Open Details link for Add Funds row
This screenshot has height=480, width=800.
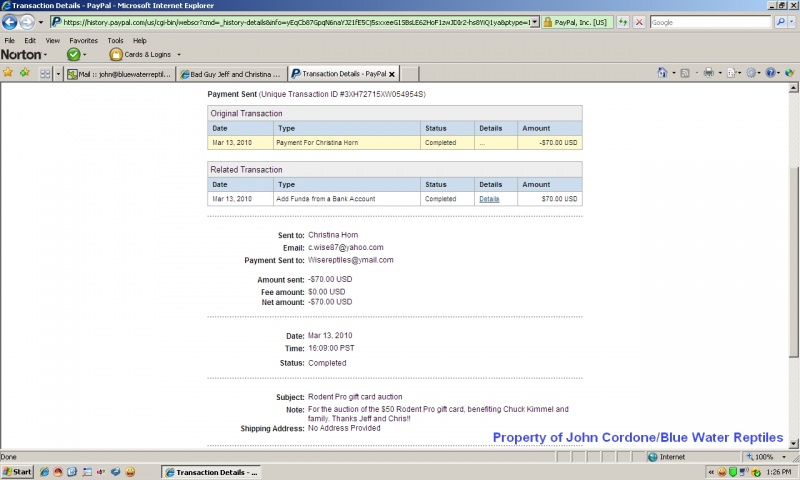click(489, 199)
